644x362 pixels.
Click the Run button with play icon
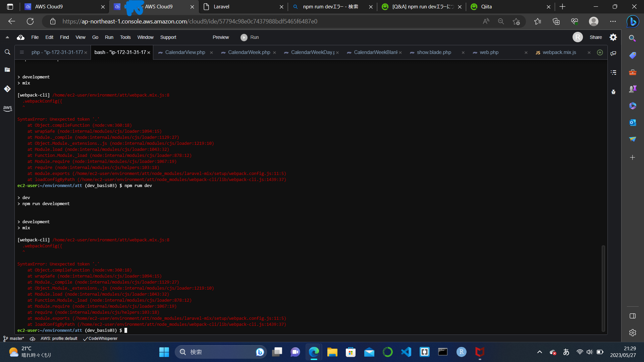point(250,37)
